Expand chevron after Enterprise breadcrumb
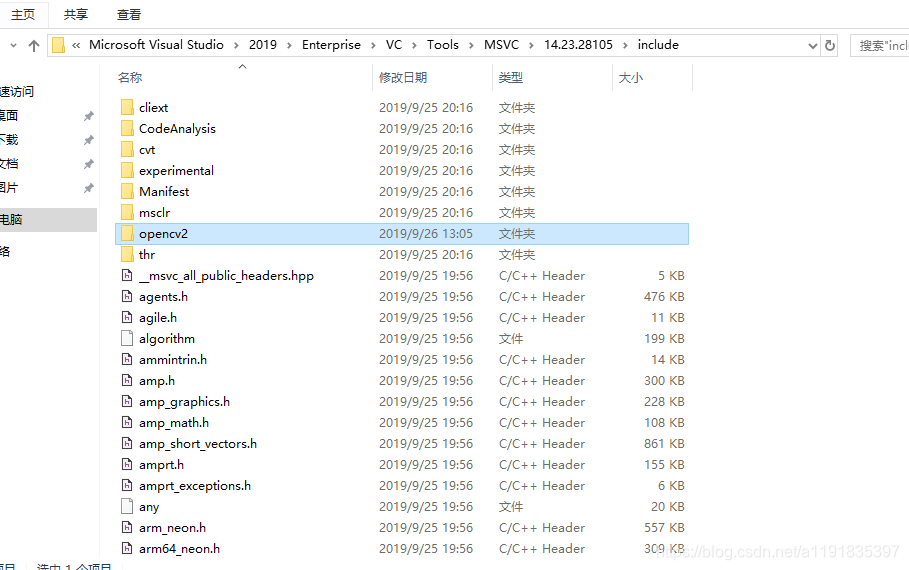Viewport: 909px width, 570px height. pyautogui.click(x=373, y=45)
